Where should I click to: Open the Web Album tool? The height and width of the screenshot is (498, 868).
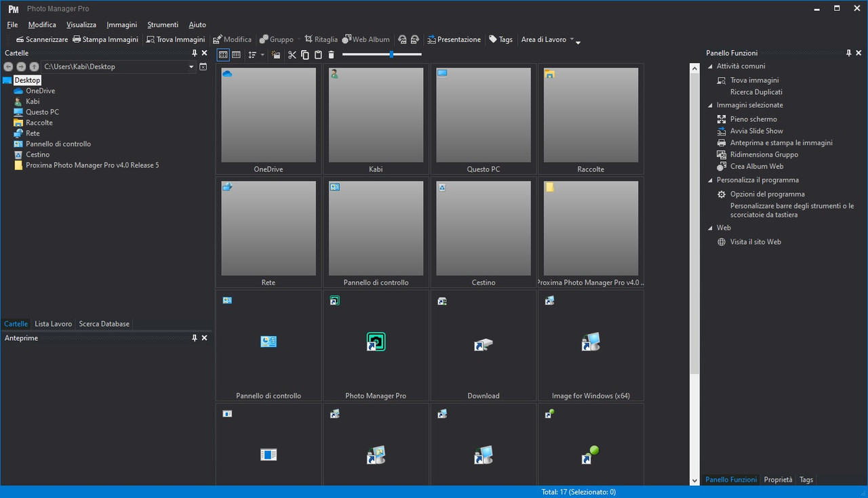click(366, 39)
